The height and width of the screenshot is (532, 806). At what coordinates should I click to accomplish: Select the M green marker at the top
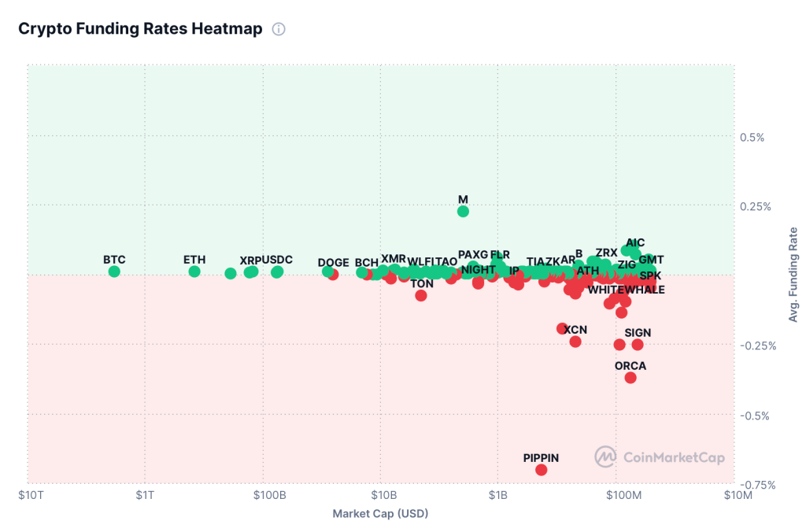pyautogui.click(x=462, y=211)
